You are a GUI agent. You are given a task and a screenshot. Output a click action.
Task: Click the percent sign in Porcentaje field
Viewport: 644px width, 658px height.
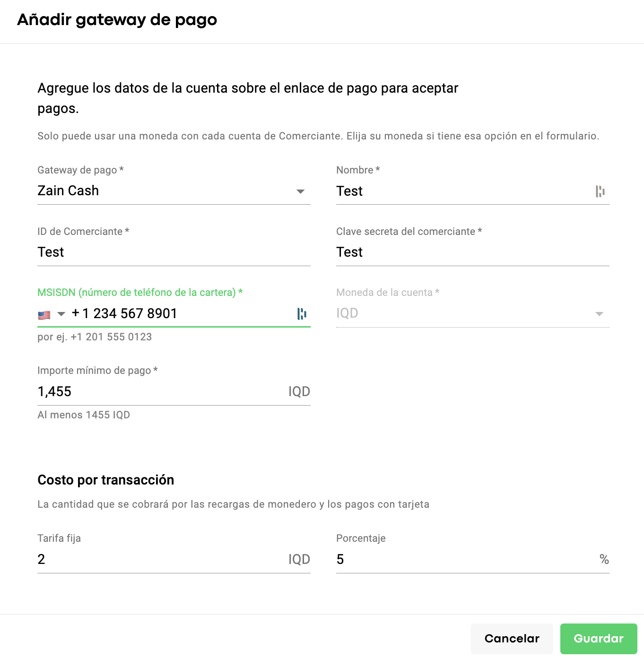click(604, 560)
